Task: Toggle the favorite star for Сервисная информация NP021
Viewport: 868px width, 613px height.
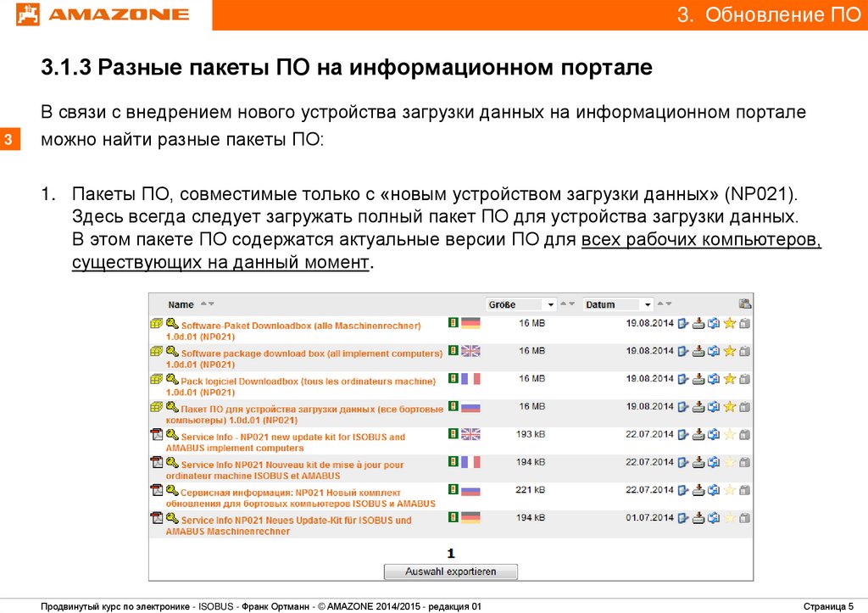Action: click(x=730, y=490)
